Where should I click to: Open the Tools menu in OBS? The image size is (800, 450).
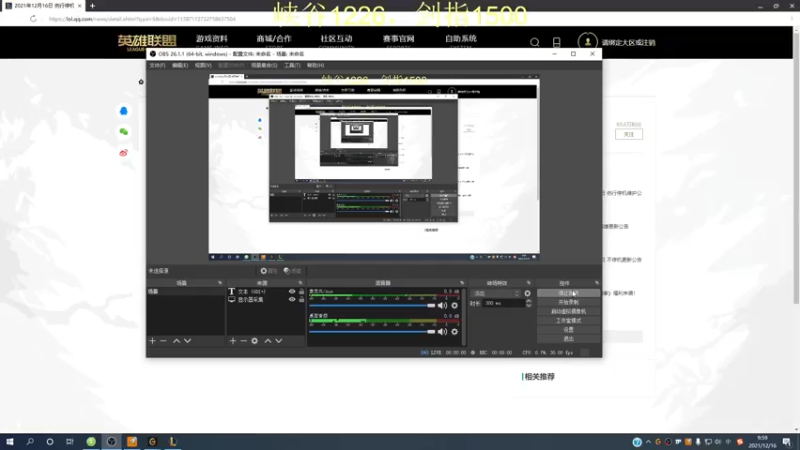pos(292,65)
